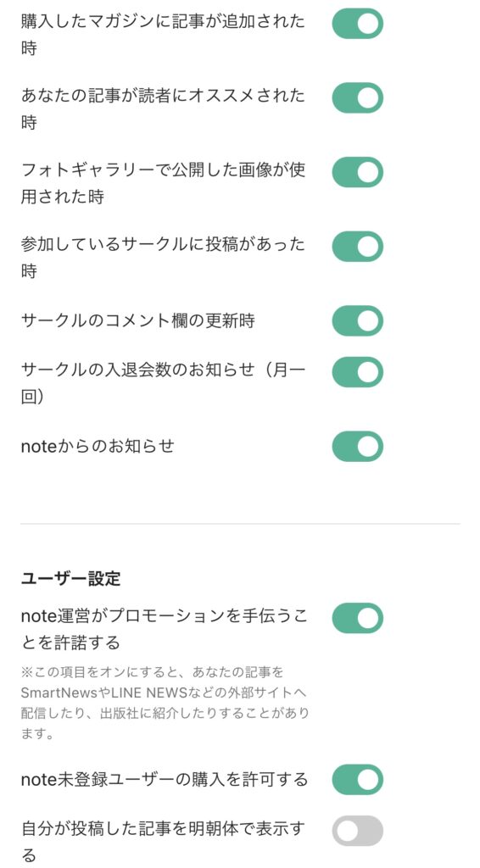Click the ユーザー設定 section heading

click(71, 579)
